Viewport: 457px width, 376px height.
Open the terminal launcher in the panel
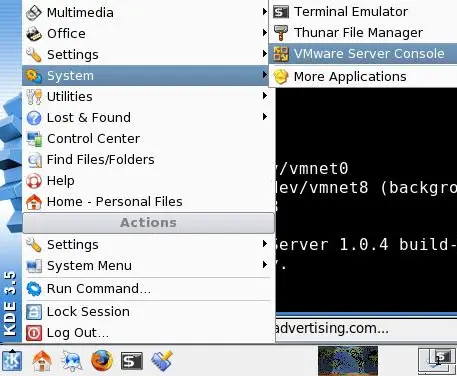tap(131, 361)
